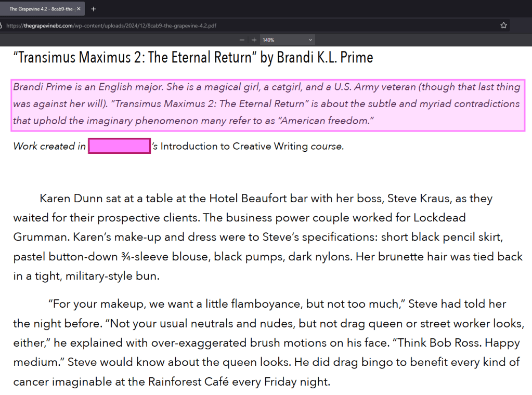
Task: Open the 140% zoom level dropdown
Action: [288, 40]
